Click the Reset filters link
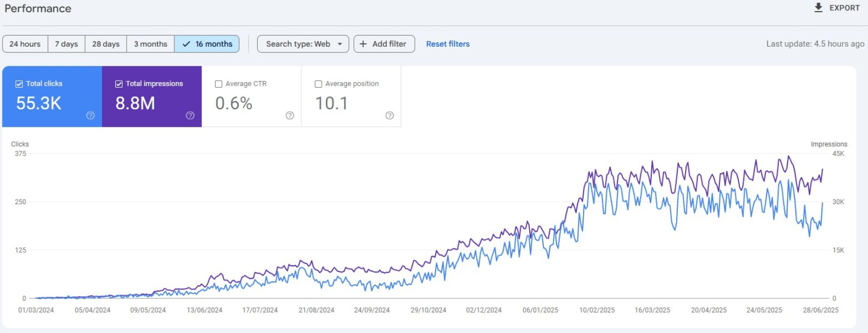868x333 pixels. (448, 44)
